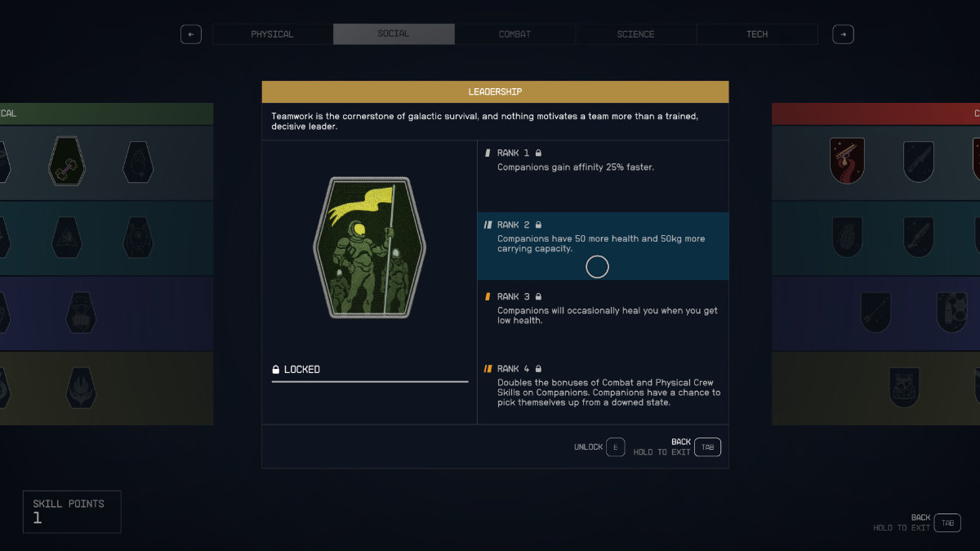
Task: Select the backpack skill badge at left
Action: (x=81, y=313)
